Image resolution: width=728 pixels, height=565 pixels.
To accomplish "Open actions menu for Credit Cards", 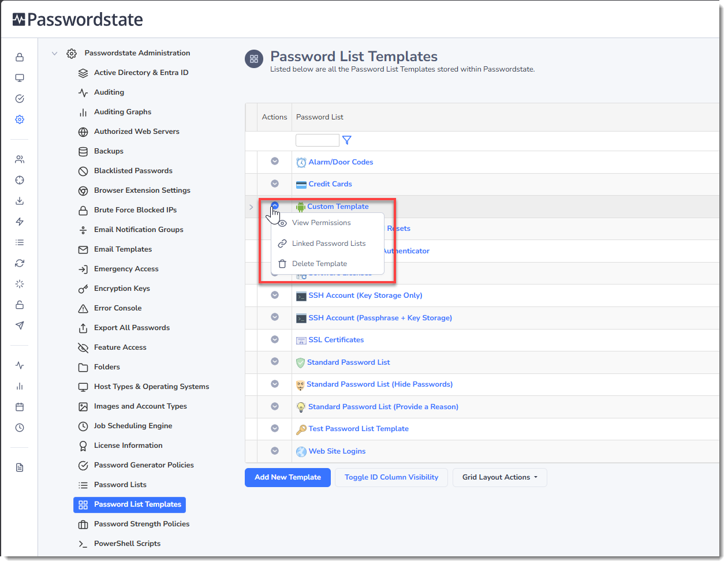I will pyautogui.click(x=275, y=184).
